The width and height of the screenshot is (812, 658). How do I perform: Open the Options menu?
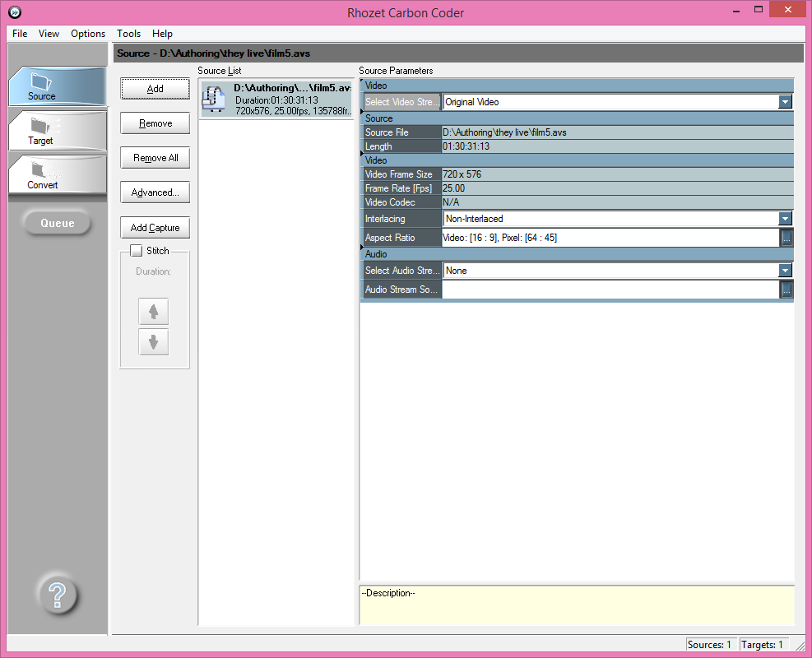[x=88, y=34]
